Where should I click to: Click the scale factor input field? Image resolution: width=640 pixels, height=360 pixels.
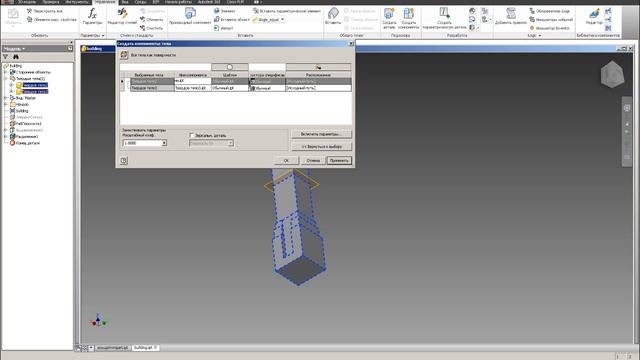coord(142,143)
